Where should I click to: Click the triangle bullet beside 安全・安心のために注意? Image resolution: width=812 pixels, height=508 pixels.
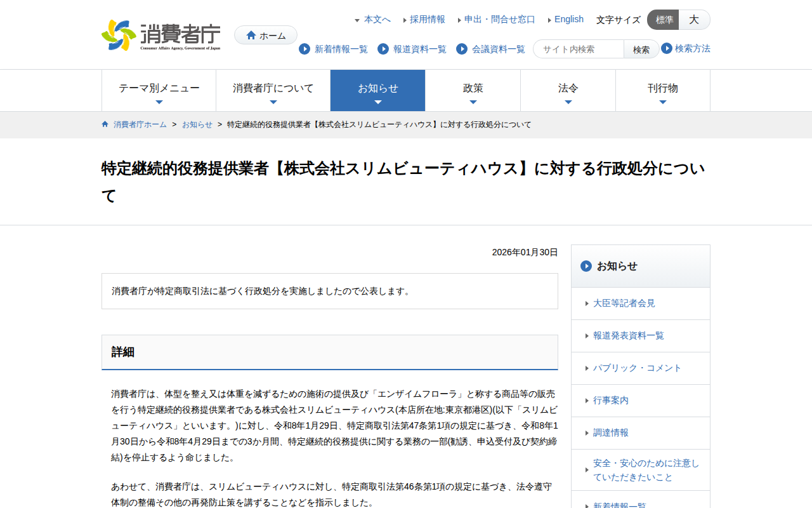point(587,471)
